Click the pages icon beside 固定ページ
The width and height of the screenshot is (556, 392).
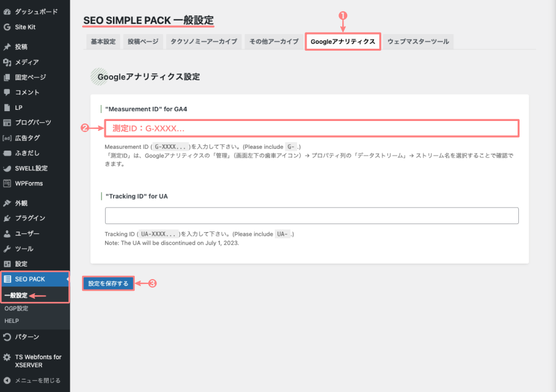pyautogui.click(x=7, y=77)
